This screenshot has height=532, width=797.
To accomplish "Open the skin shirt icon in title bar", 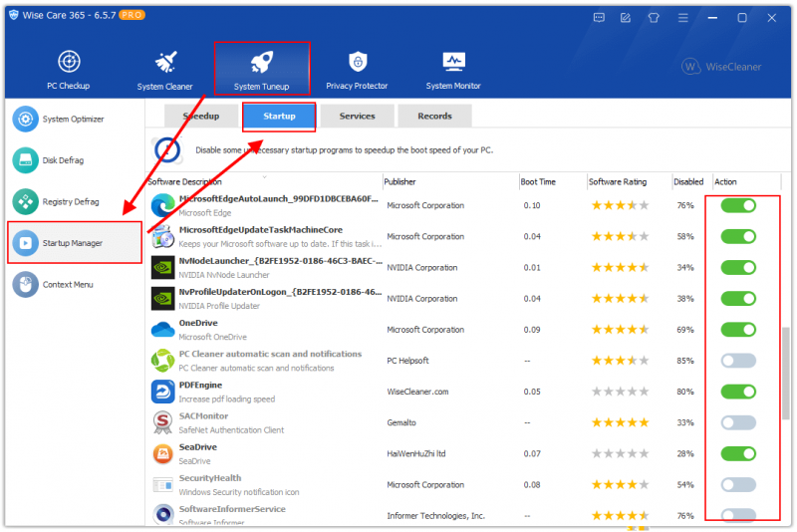I will [654, 18].
